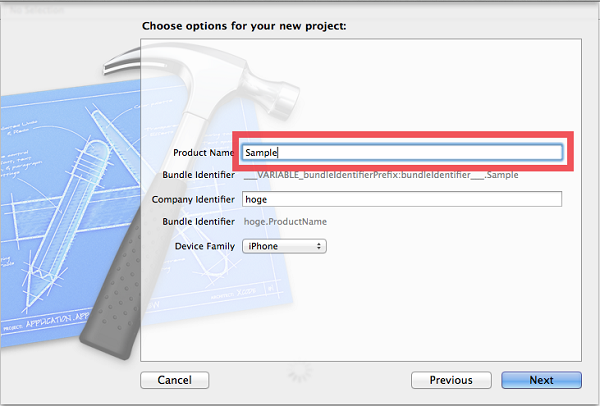Click Next to continue project setup

[541, 380]
